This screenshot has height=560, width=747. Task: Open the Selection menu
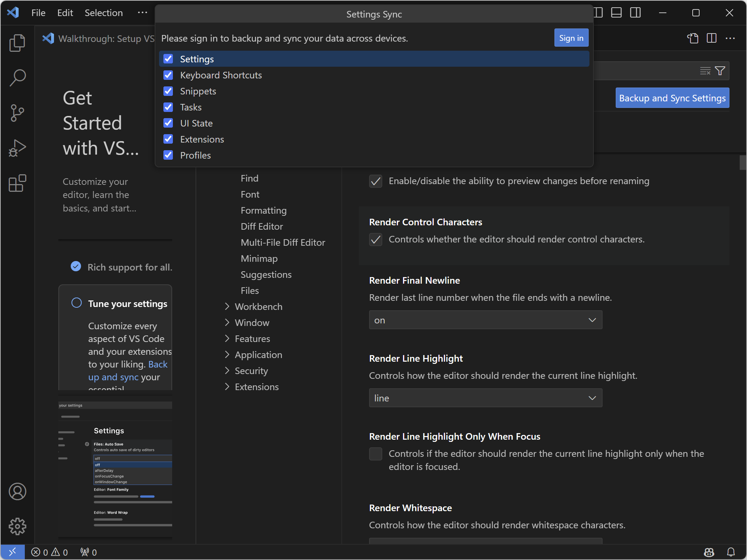click(104, 13)
